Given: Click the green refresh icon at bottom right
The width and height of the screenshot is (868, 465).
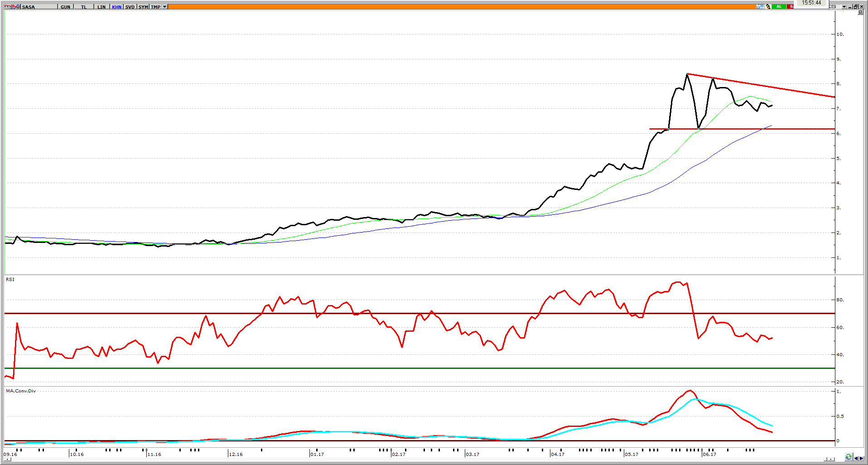Looking at the screenshot, I should tap(849, 457).
